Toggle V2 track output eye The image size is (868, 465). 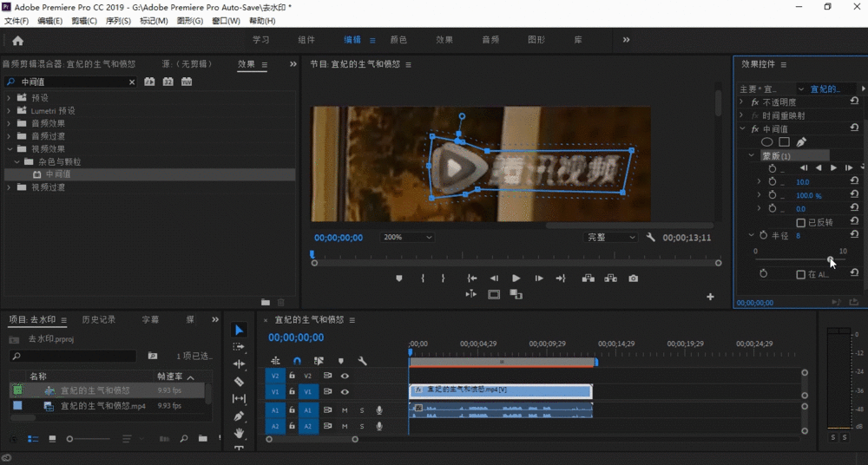pyautogui.click(x=345, y=376)
